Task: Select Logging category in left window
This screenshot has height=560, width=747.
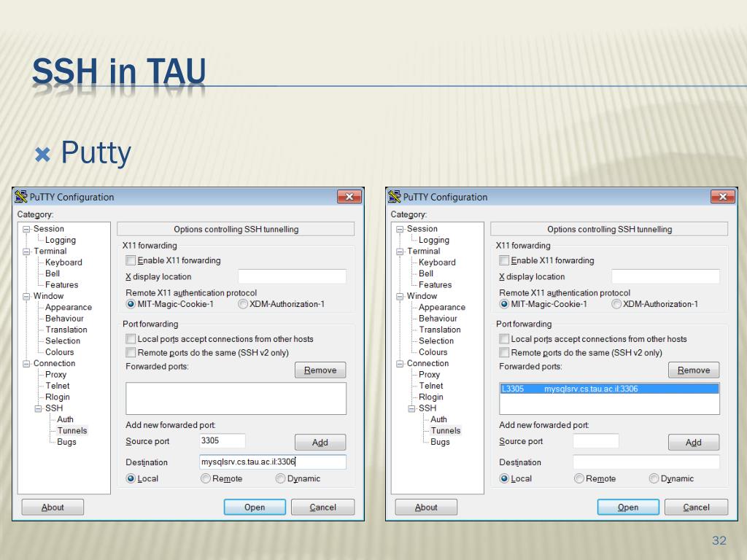Action: coord(61,240)
